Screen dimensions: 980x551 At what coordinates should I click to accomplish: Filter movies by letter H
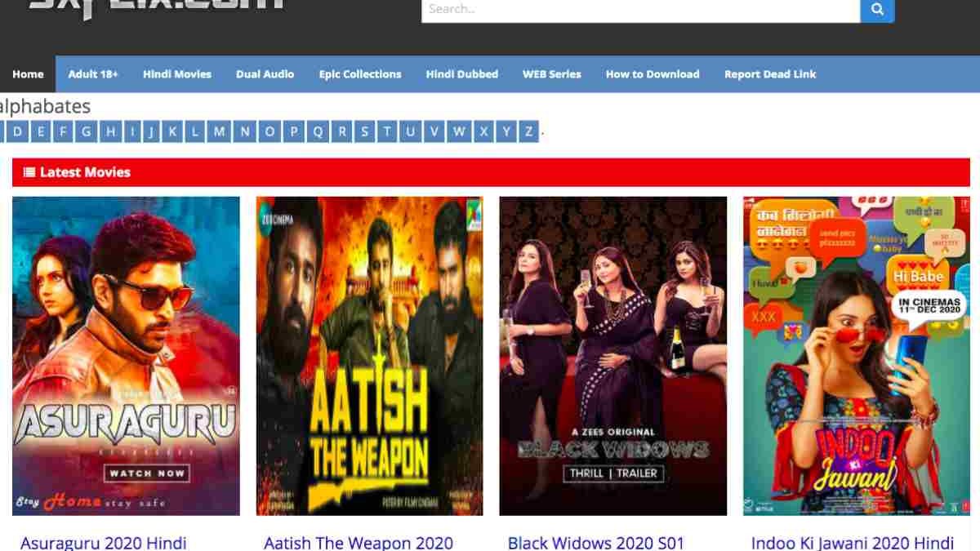[x=110, y=131]
